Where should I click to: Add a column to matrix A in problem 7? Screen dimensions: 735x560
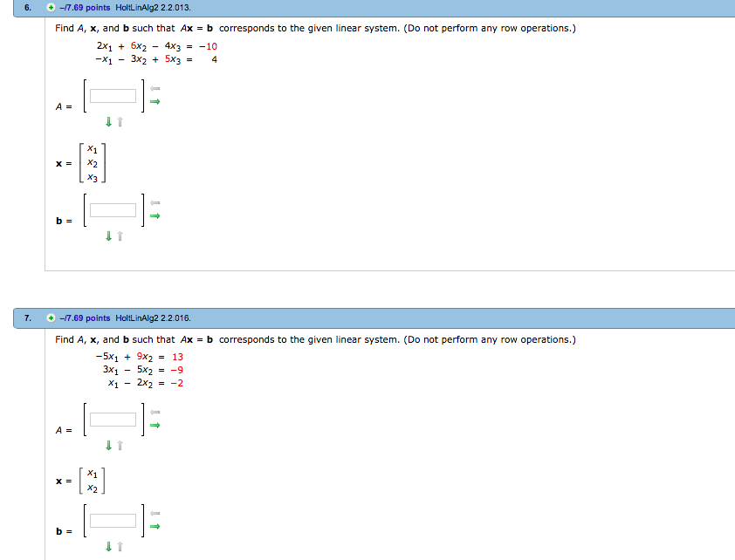tap(153, 425)
